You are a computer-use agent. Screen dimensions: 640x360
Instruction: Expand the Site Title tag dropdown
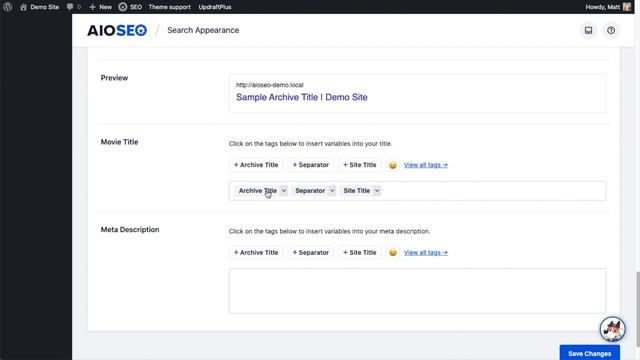[x=377, y=191]
